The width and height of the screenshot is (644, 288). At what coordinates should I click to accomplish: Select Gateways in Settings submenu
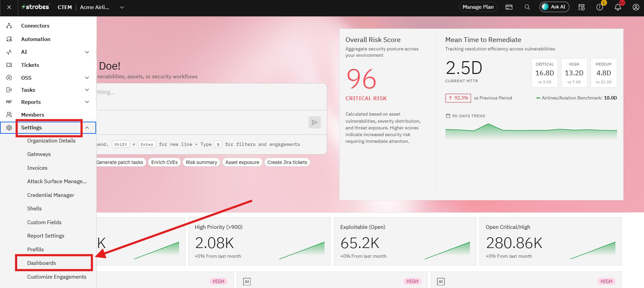coord(39,154)
